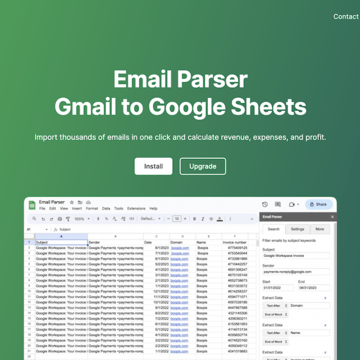360x360 pixels.
Task: Click the move-to-folder icon beside title
Action: pos(80,202)
